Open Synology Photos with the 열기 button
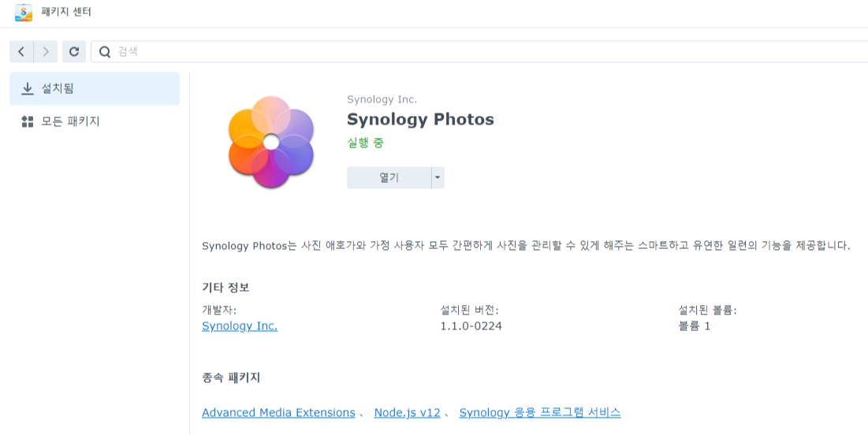868x435 pixels. pyautogui.click(x=389, y=177)
